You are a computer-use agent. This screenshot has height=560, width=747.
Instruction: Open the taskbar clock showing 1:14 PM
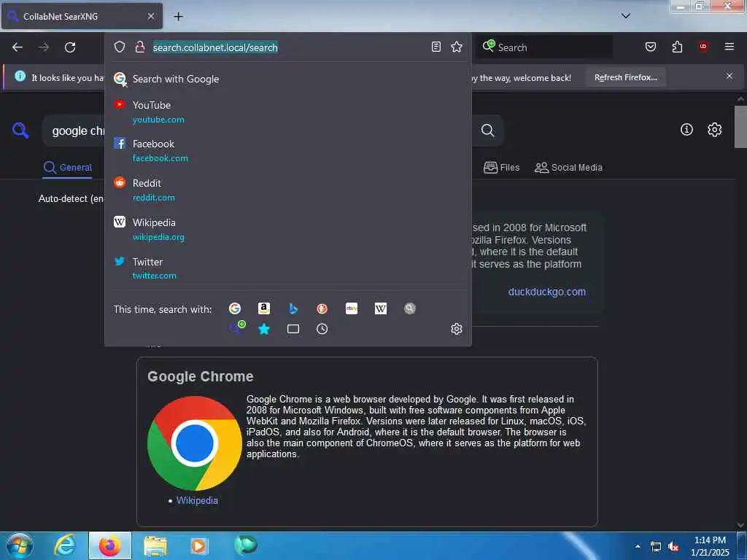point(710,546)
